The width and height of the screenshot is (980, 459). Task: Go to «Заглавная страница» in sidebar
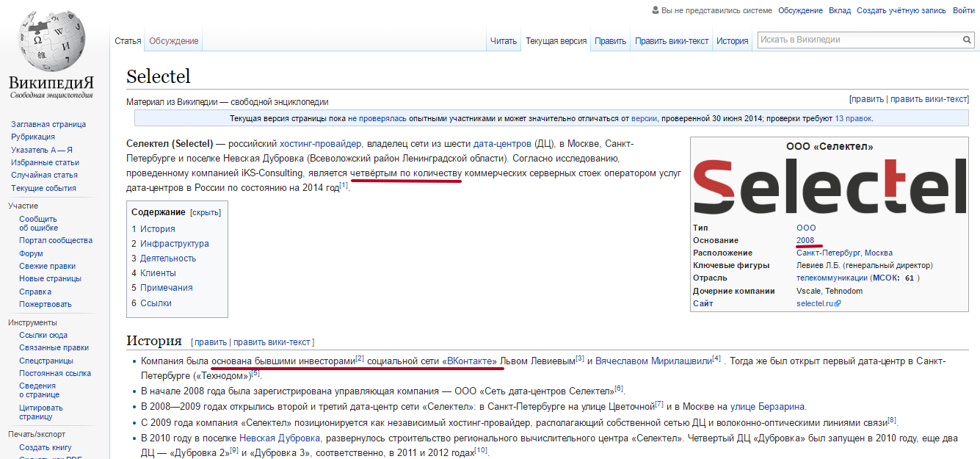(x=48, y=124)
